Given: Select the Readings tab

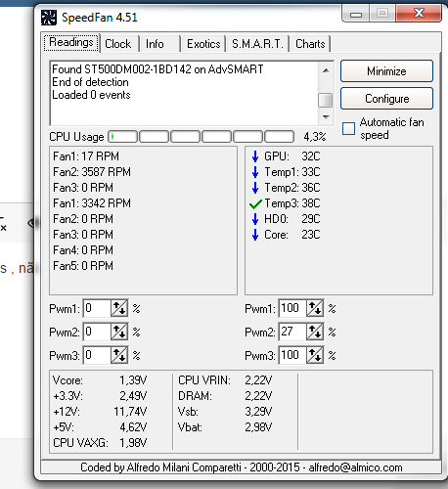Looking at the screenshot, I should (x=71, y=42).
